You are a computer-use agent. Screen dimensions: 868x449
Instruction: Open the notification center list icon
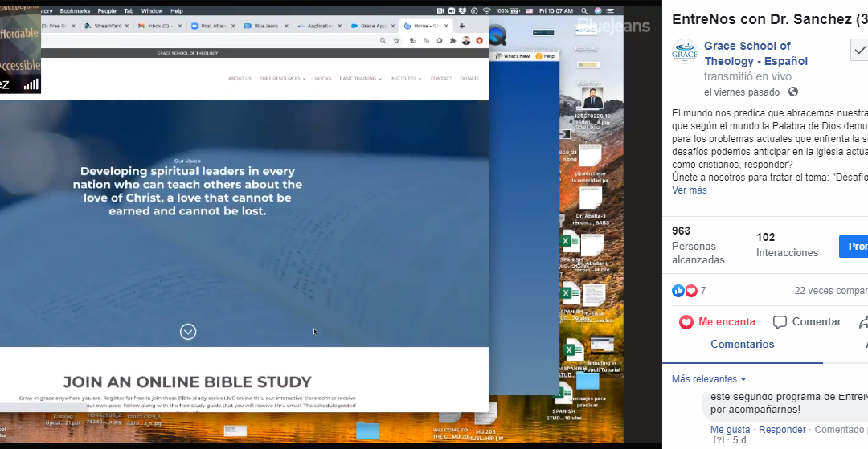[611, 10]
